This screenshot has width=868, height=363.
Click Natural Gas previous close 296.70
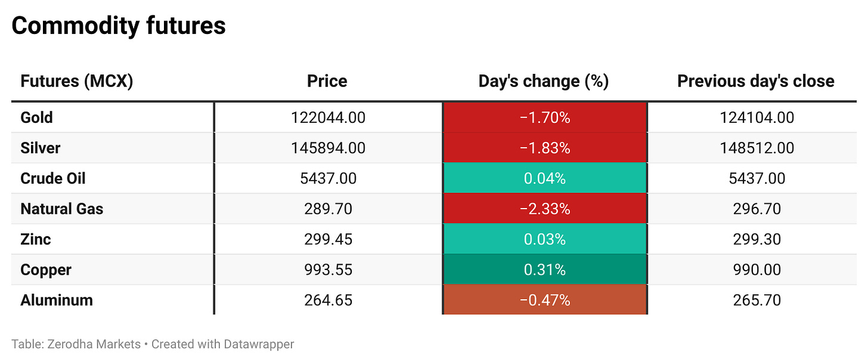pyautogui.click(x=757, y=209)
